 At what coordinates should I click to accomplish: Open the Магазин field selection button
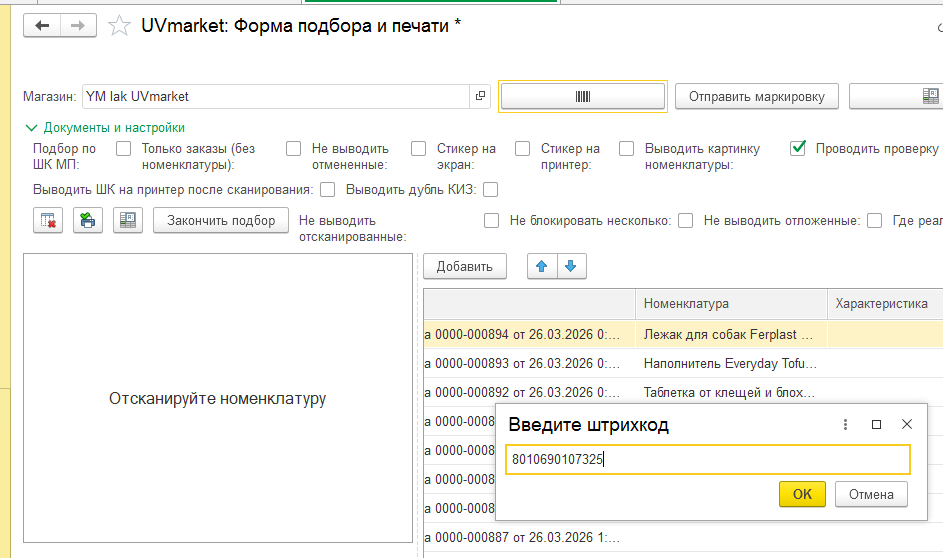click(480, 96)
